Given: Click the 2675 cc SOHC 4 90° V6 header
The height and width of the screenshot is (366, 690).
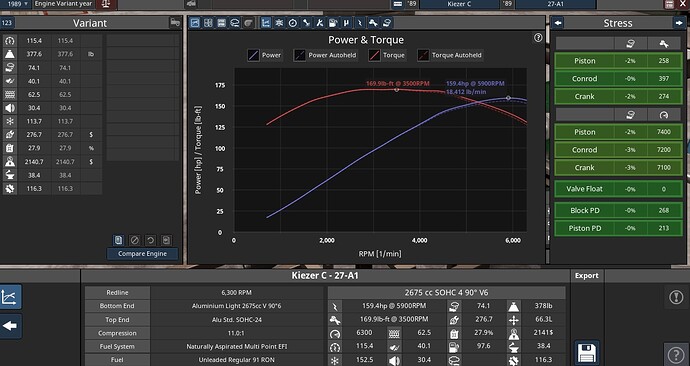Looking at the screenshot, I should tap(446, 293).
